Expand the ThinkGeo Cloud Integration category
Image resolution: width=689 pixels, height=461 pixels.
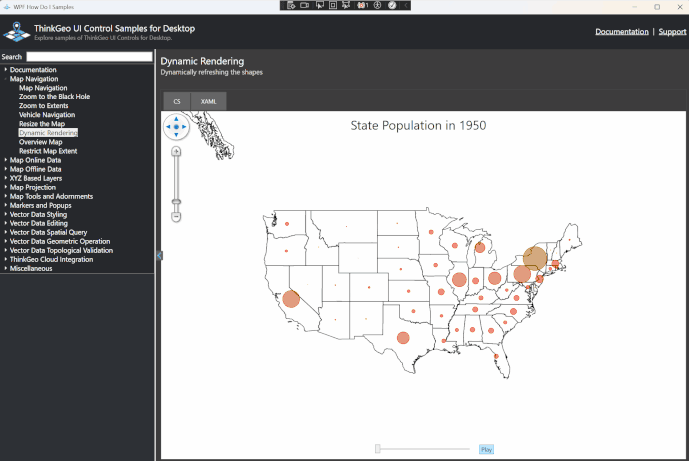(6, 259)
